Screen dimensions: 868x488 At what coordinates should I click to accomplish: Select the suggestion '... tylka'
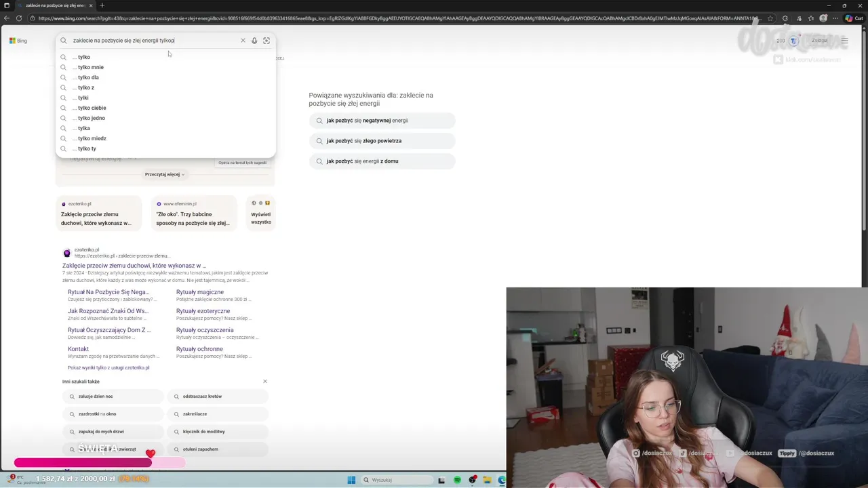(x=165, y=128)
